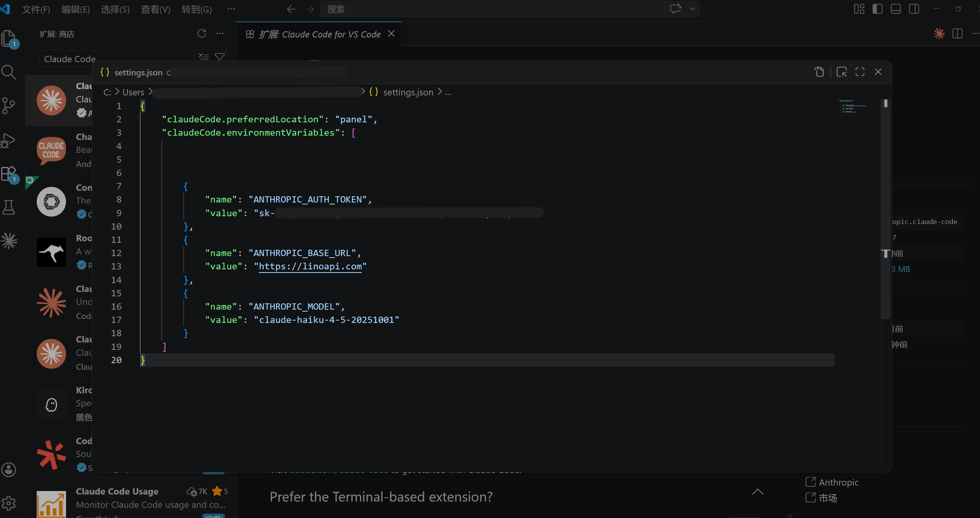Open the extension filter funnel

point(220,57)
